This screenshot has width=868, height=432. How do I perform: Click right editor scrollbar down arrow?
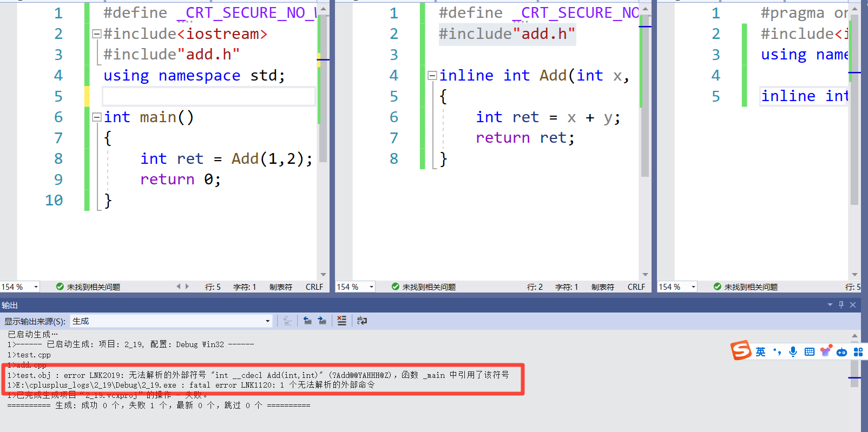(x=854, y=275)
